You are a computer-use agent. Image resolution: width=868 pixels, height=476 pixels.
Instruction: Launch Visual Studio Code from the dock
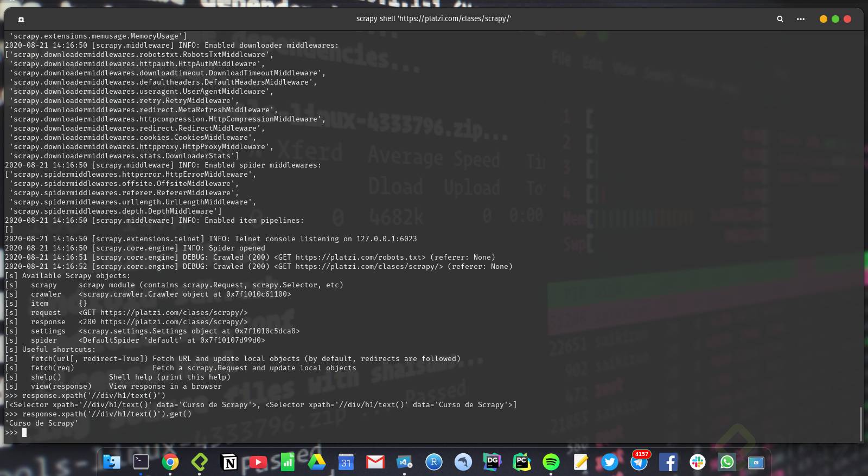[405, 462]
